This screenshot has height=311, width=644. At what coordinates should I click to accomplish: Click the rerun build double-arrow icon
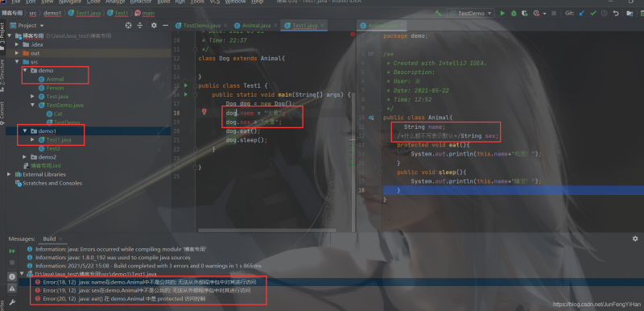click(x=12, y=251)
